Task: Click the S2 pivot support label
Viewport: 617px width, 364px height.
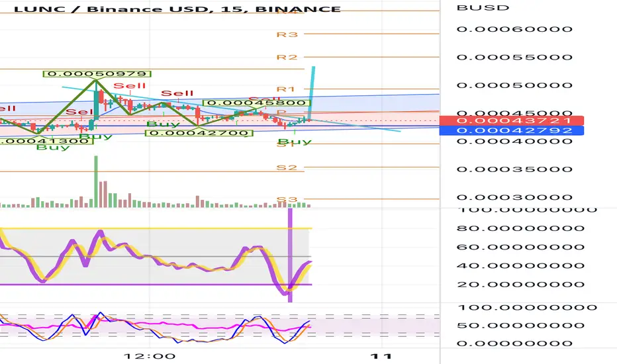Action: (287, 167)
